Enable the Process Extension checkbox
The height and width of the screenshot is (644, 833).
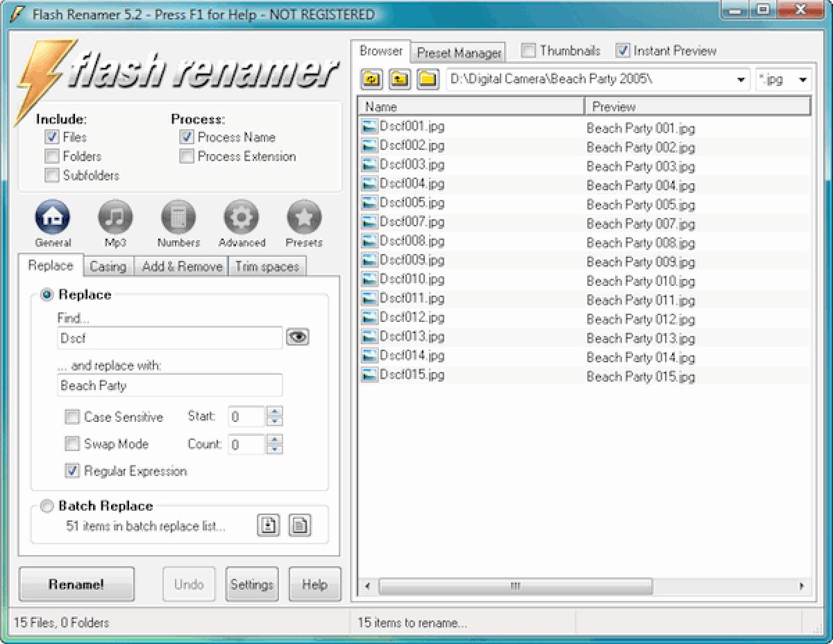(x=186, y=156)
